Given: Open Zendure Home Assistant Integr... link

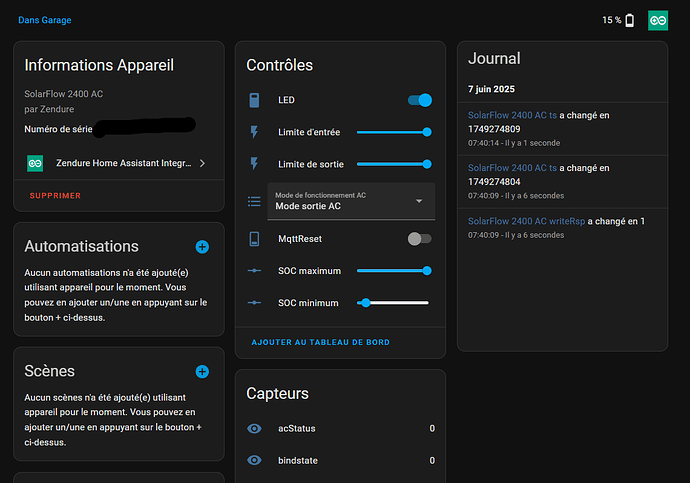Looking at the screenshot, I should pyautogui.click(x=124, y=163).
